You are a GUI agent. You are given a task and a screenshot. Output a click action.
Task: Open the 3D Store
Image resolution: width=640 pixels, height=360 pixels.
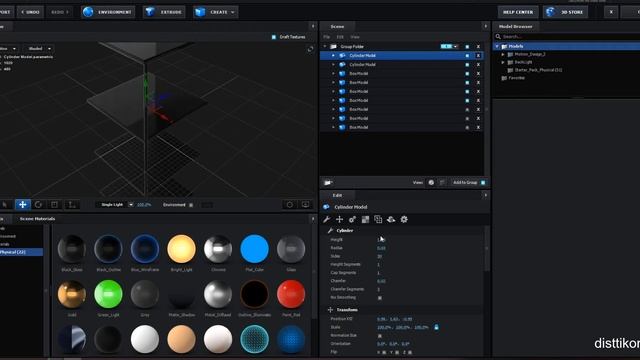coord(566,12)
